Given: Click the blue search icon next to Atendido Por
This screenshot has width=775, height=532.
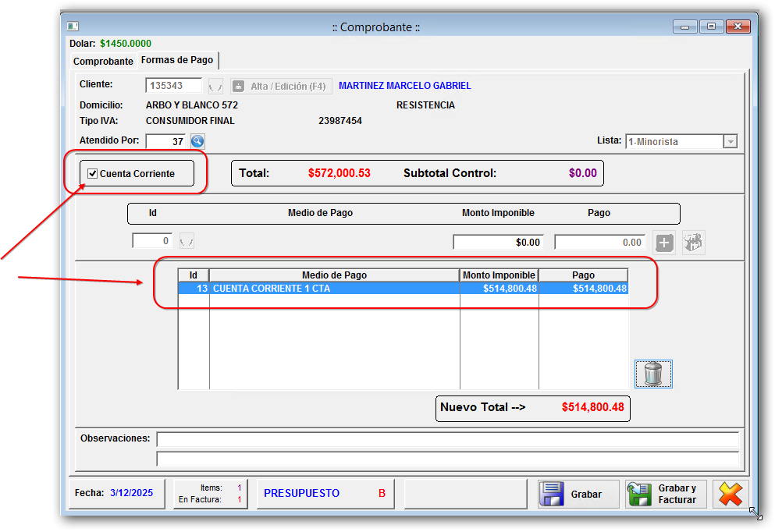Looking at the screenshot, I should click(x=197, y=141).
